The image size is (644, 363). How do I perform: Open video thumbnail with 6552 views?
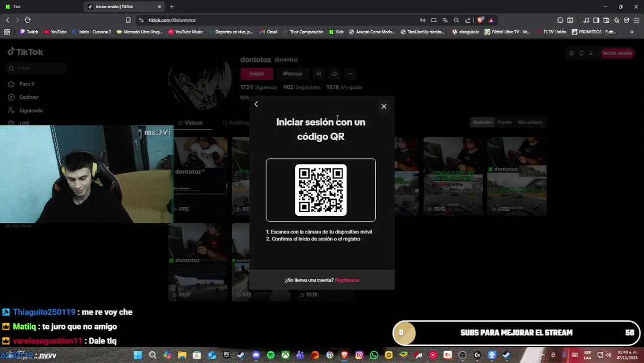coord(517,176)
